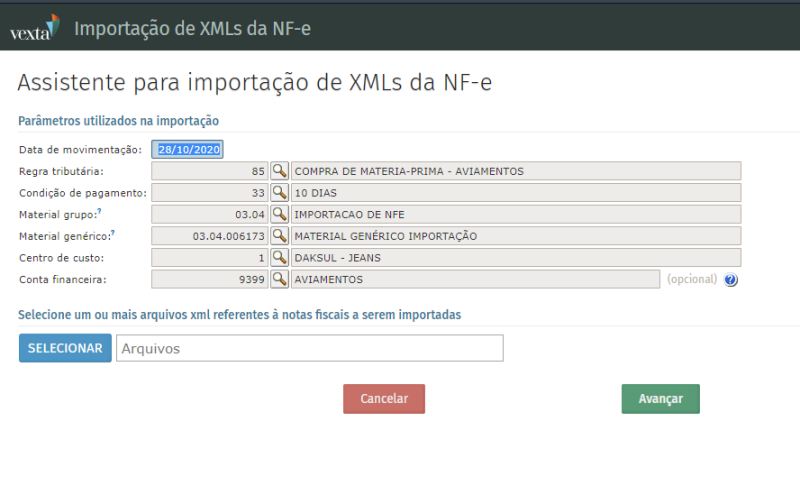Open search for Condição de pagamento
This screenshot has width=800, height=504.
coord(280,193)
